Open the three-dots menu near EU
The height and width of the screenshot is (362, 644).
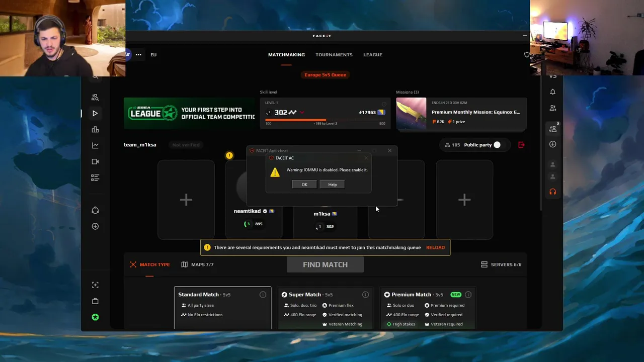138,55
